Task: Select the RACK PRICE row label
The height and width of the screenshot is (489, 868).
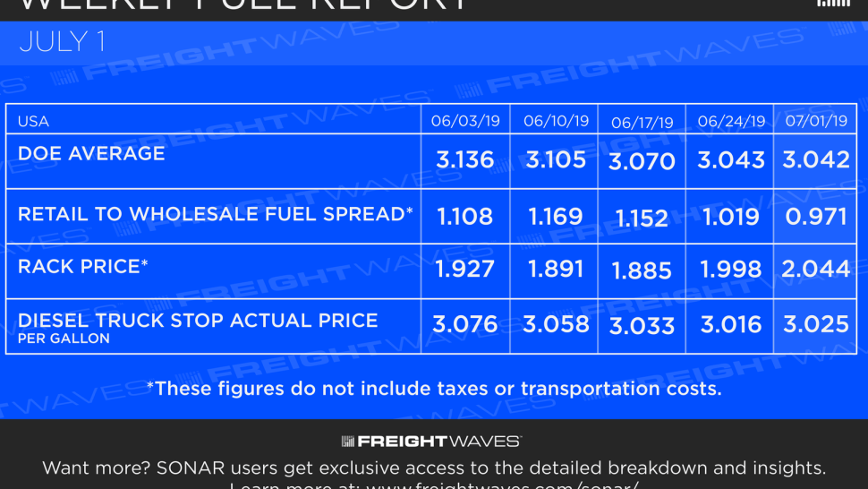Action: click(83, 266)
